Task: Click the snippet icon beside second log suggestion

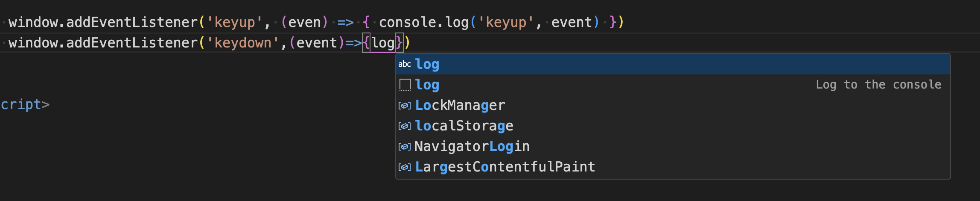Action: (x=405, y=85)
